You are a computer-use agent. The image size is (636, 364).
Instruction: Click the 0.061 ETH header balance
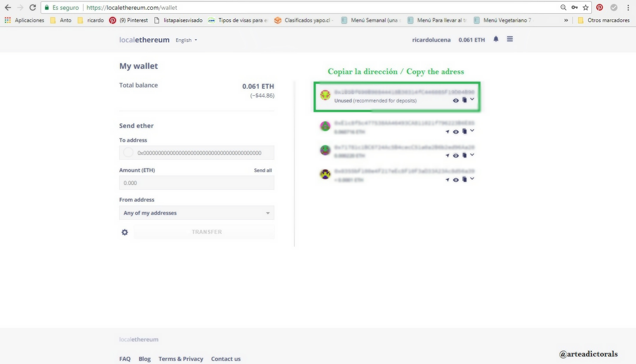(472, 40)
